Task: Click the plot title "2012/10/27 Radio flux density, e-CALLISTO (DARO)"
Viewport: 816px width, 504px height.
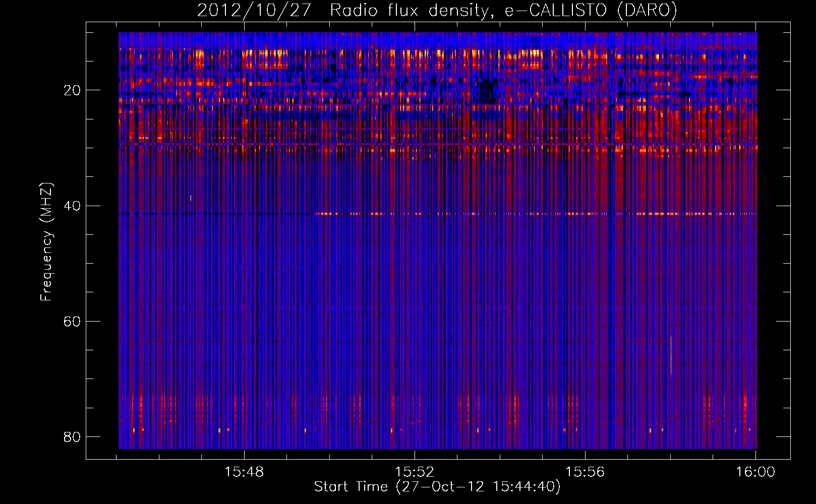Action: [x=437, y=10]
